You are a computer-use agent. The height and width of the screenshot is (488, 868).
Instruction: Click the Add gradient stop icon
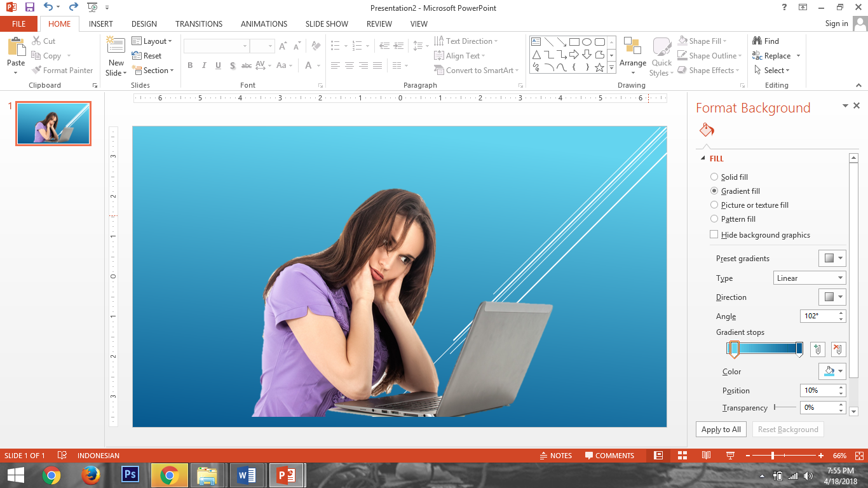[818, 349]
